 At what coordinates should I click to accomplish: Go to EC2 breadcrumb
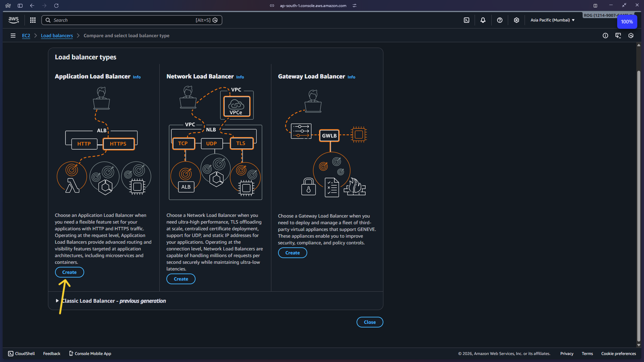click(x=26, y=36)
